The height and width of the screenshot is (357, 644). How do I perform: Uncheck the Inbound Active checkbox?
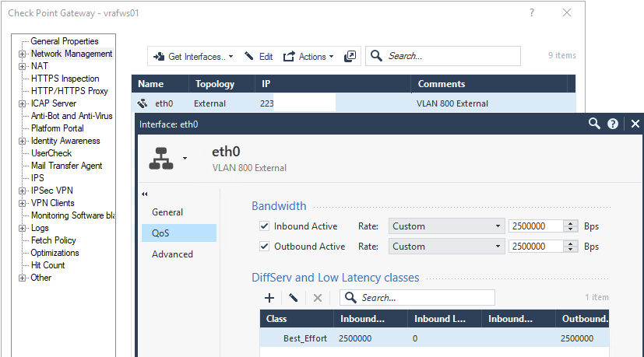point(264,226)
